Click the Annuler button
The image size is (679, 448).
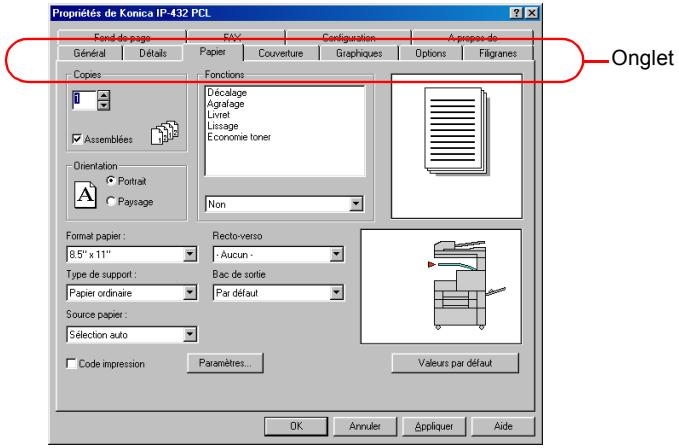[x=365, y=426]
